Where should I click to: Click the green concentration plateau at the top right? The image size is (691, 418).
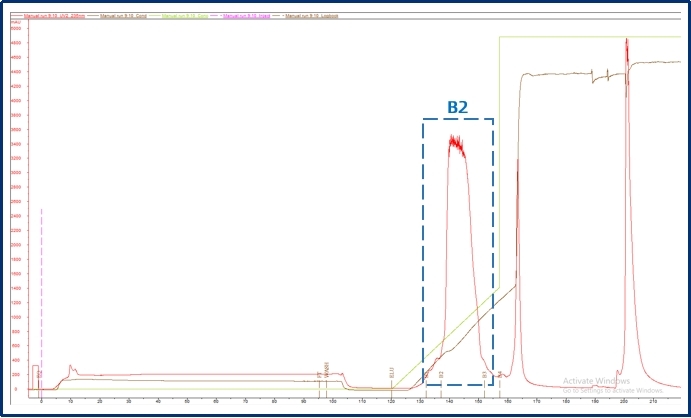click(x=590, y=38)
